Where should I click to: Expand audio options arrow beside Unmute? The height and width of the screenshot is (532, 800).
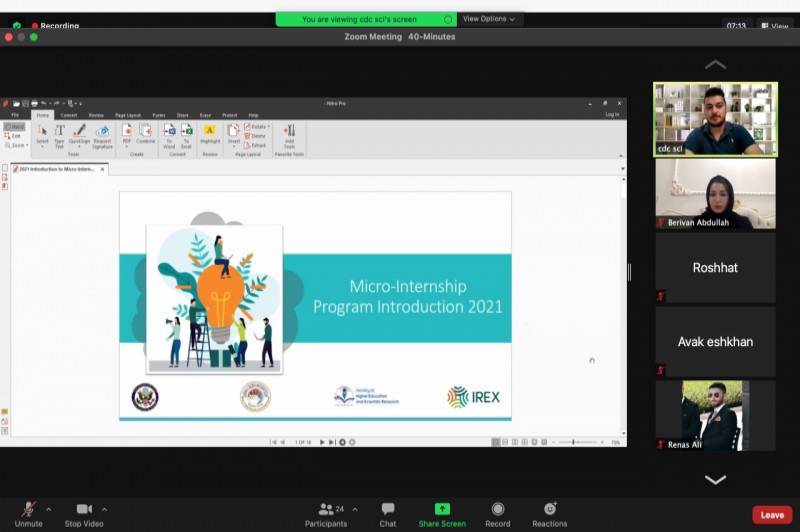(48, 509)
